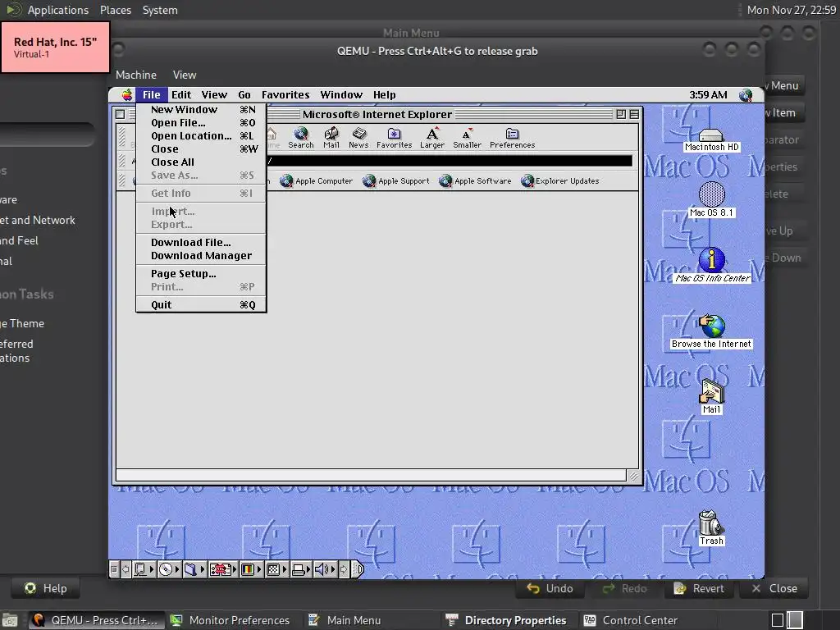The image size is (840, 630).
Task: Open the Go menu in the Mac menu bar
Action: coord(244,95)
